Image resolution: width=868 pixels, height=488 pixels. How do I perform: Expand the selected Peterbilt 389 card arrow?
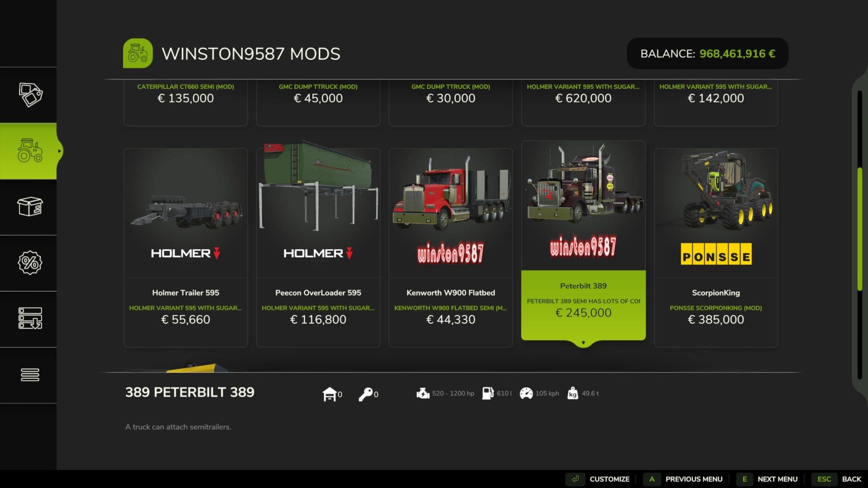pyautogui.click(x=583, y=343)
